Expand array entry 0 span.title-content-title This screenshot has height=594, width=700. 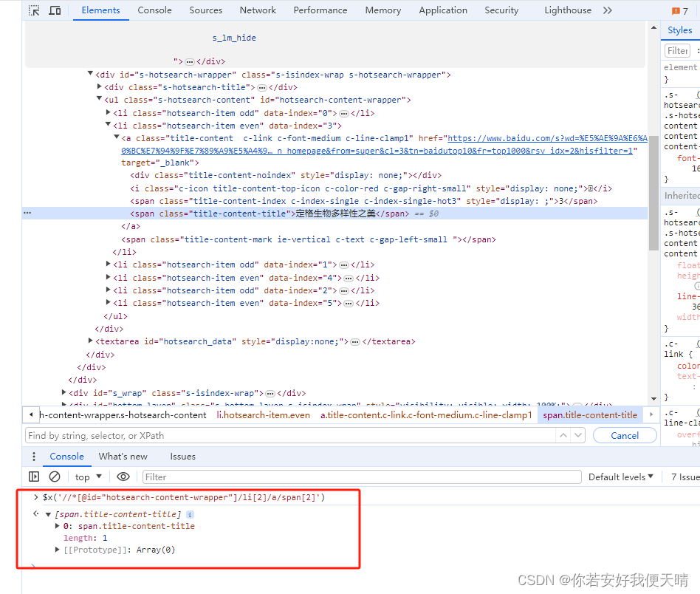click(x=57, y=526)
